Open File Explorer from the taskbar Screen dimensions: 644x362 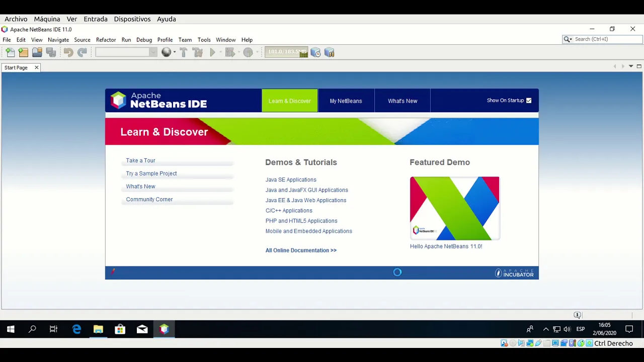(98, 329)
